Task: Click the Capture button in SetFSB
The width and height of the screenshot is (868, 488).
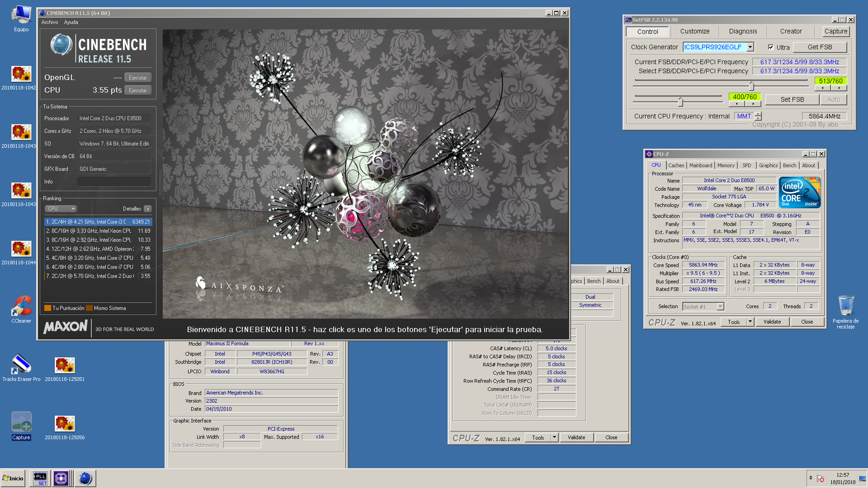Action: click(835, 31)
